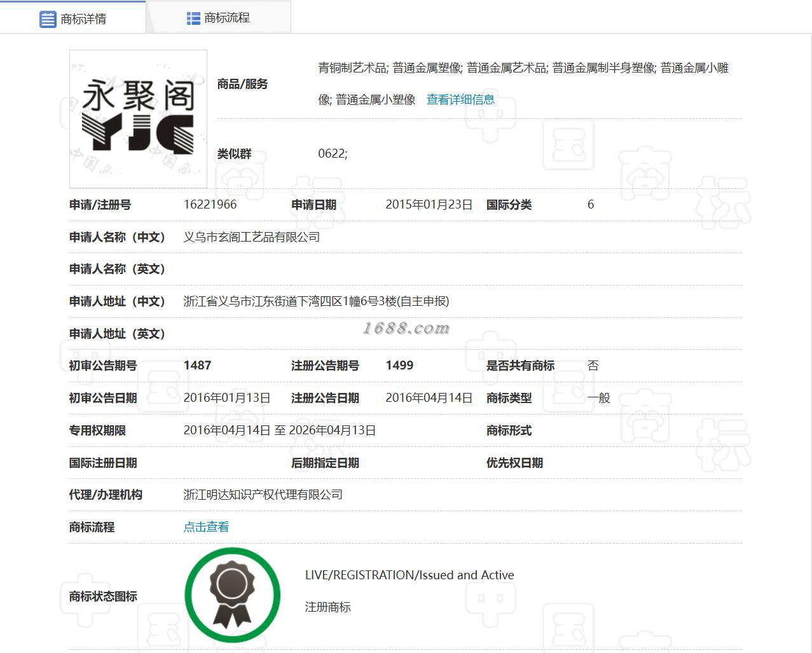This screenshot has width=812, height=653.
Task: Select the shared trademark value 否
Action: [x=593, y=366]
